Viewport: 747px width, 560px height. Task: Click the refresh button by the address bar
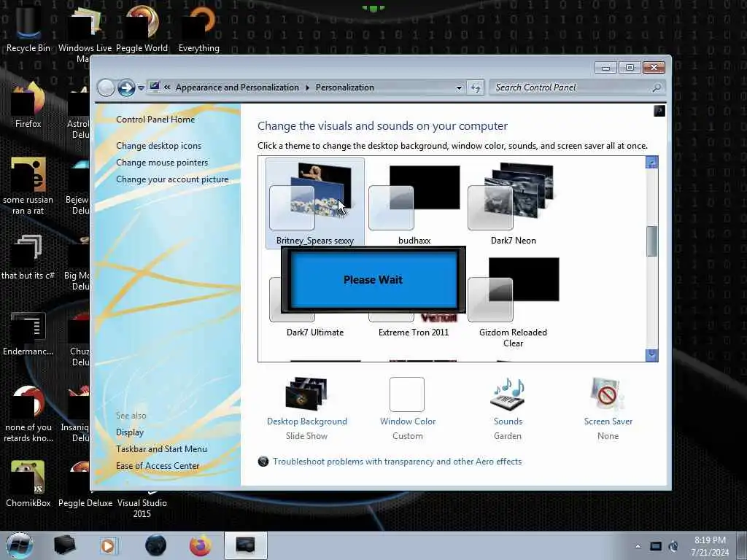[x=476, y=87]
